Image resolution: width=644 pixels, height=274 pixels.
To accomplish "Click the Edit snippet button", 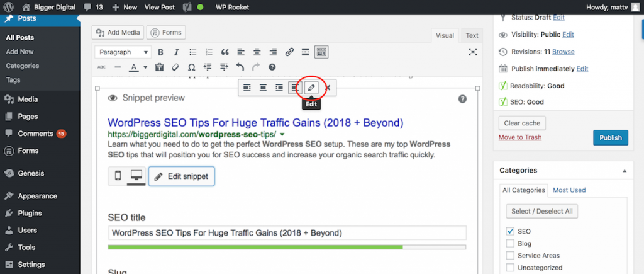I will coord(182,176).
